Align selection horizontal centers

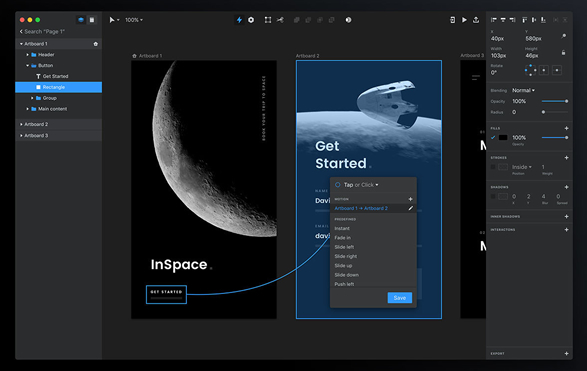503,20
